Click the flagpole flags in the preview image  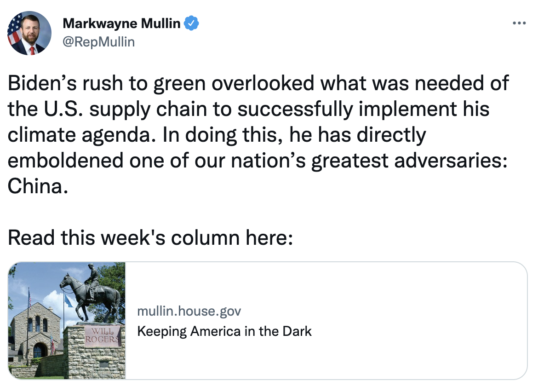point(30,299)
